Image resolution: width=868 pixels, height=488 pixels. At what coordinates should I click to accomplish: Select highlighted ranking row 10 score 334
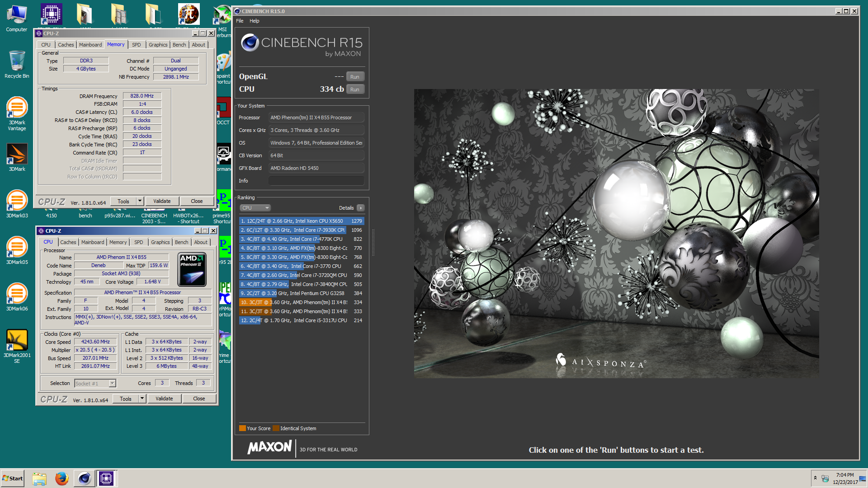(x=302, y=302)
